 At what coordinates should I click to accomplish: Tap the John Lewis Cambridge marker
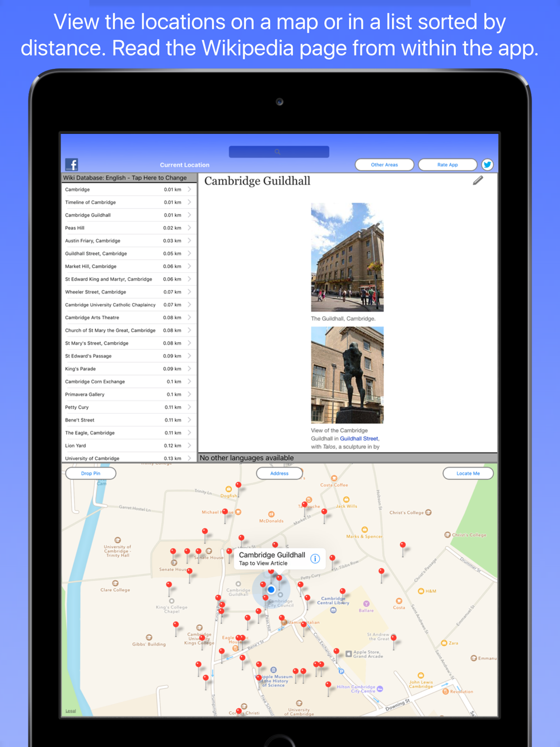point(421,675)
